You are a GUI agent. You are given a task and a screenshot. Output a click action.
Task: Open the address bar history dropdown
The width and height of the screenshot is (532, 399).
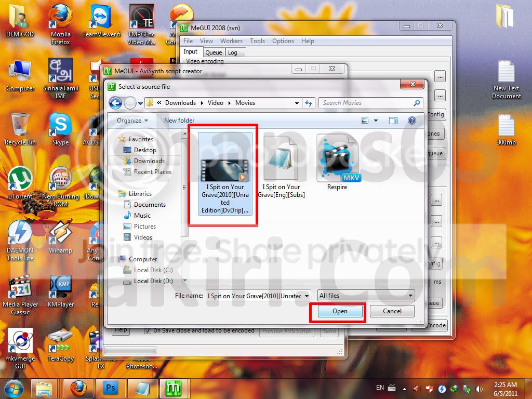click(x=297, y=103)
